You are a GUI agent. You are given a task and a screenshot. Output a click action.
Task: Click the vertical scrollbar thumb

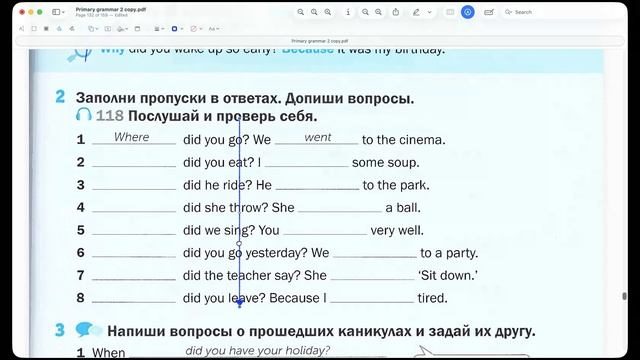[624, 296]
